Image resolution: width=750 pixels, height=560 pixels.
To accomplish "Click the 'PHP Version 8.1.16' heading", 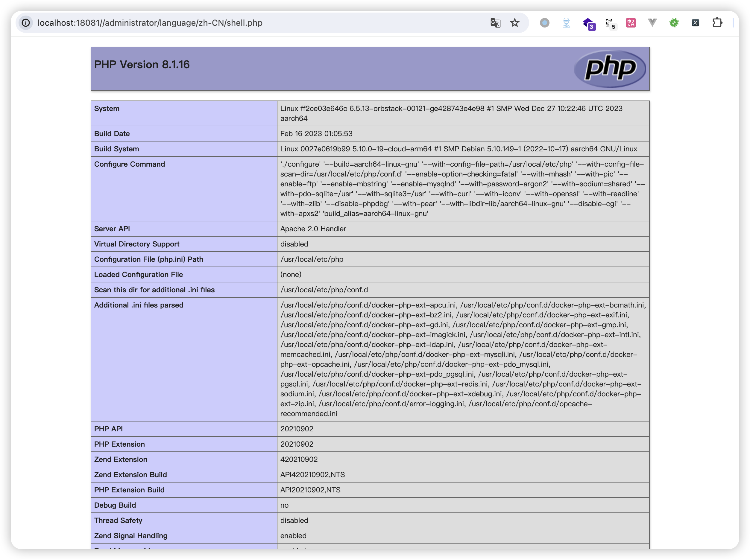I will [142, 64].
